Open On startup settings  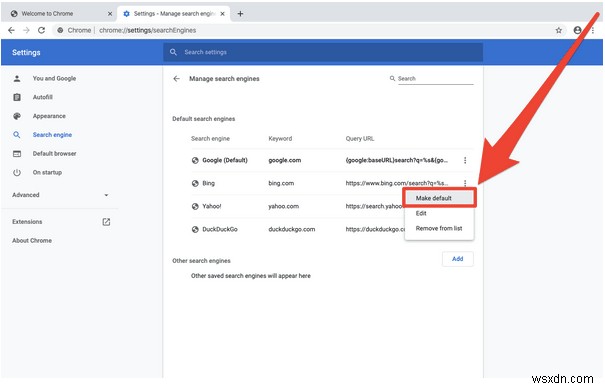(47, 173)
